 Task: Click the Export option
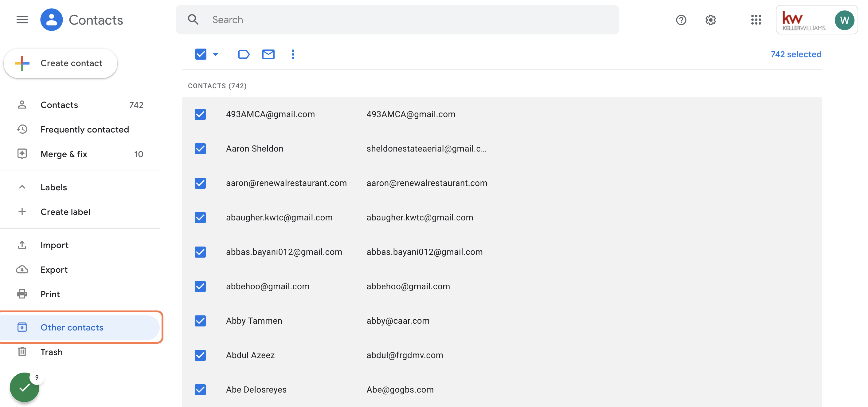80,270
